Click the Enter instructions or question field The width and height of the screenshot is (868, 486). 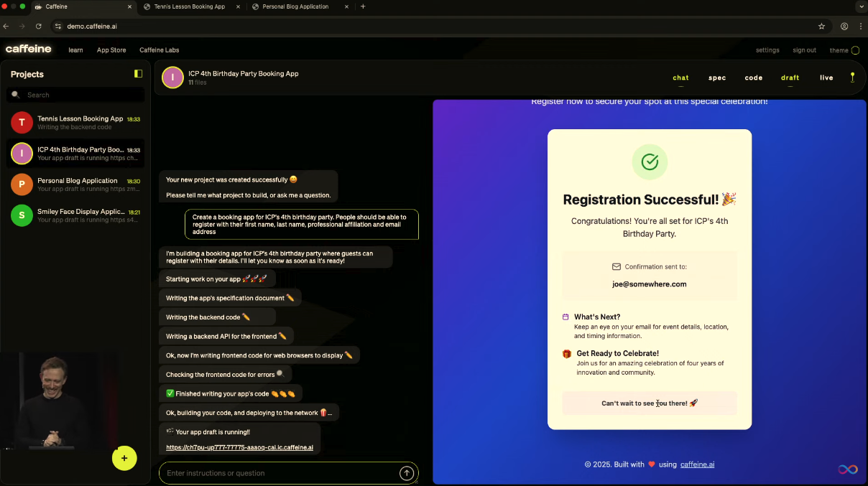[x=280, y=473]
